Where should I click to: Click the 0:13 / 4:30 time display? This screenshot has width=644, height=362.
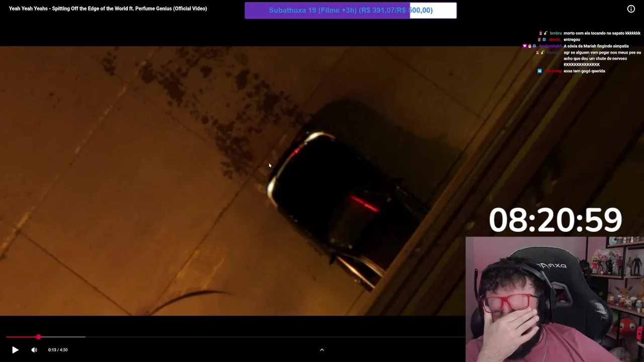click(58, 350)
